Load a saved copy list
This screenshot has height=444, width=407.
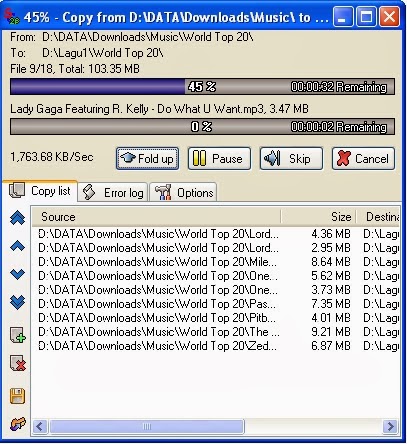(18, 424)
